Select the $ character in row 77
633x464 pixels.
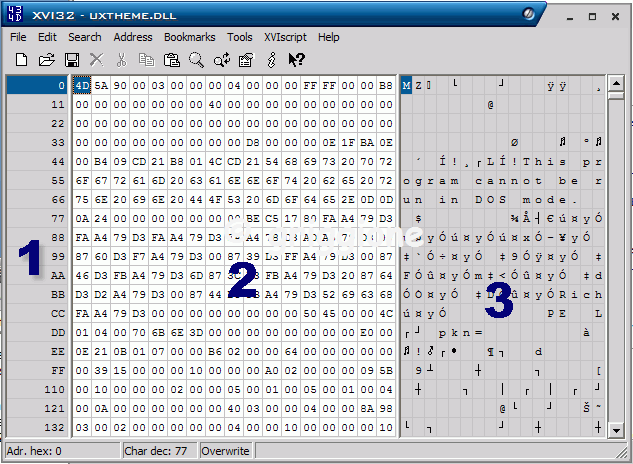point(418,218)
